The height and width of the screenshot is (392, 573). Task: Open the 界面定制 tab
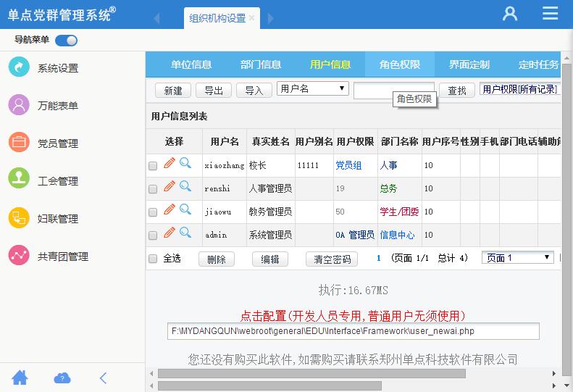(469, 64)
